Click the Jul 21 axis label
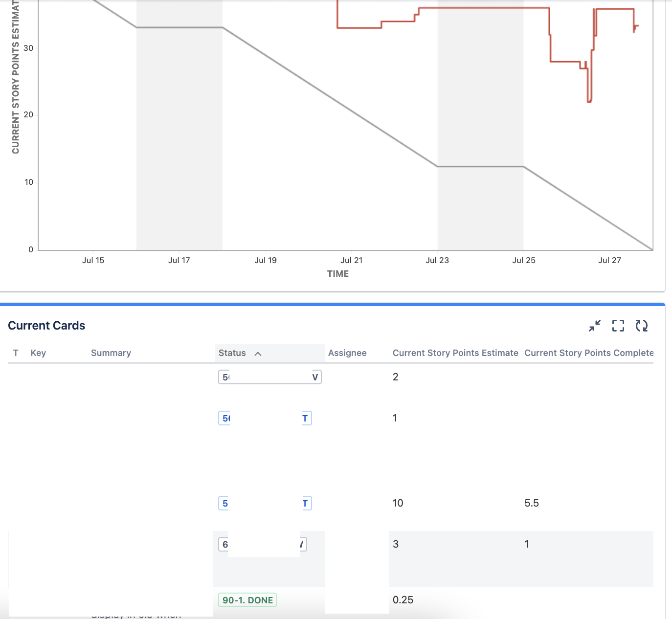Viewport: 672px width, 619px height. coord(352,260)
